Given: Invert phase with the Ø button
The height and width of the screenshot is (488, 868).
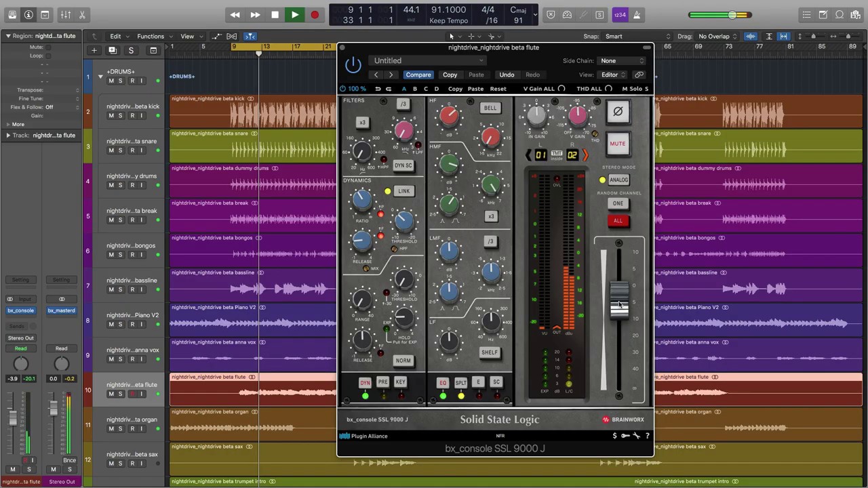Looking at the screenshot, I should tap(618, 112).
